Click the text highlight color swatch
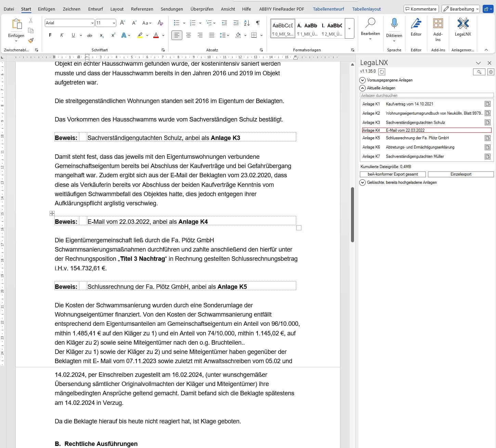The width and height of the screenshot is (496, 448). [x=140, y=35]
